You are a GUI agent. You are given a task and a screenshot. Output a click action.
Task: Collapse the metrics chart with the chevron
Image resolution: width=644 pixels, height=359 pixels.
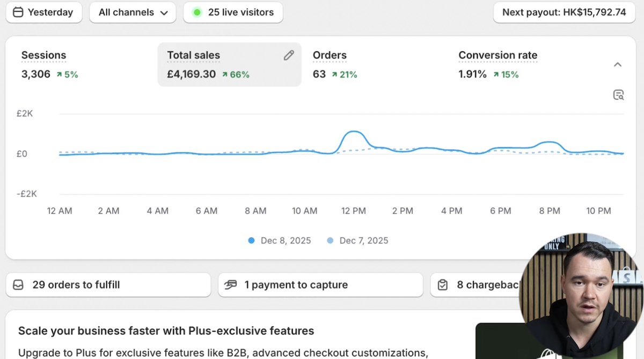pyautogui.click(x=618, y=64)
